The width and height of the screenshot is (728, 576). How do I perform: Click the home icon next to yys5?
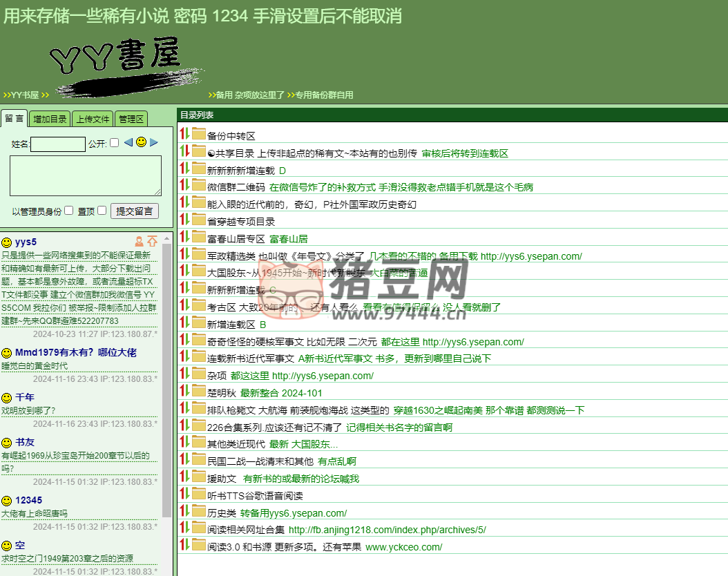coord(152,242)
